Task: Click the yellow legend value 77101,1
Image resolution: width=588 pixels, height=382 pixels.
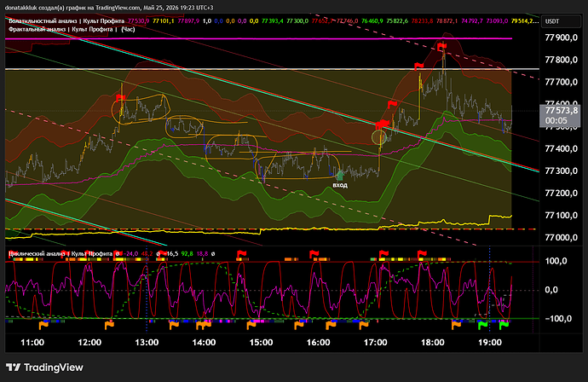Action: [164, 21]
